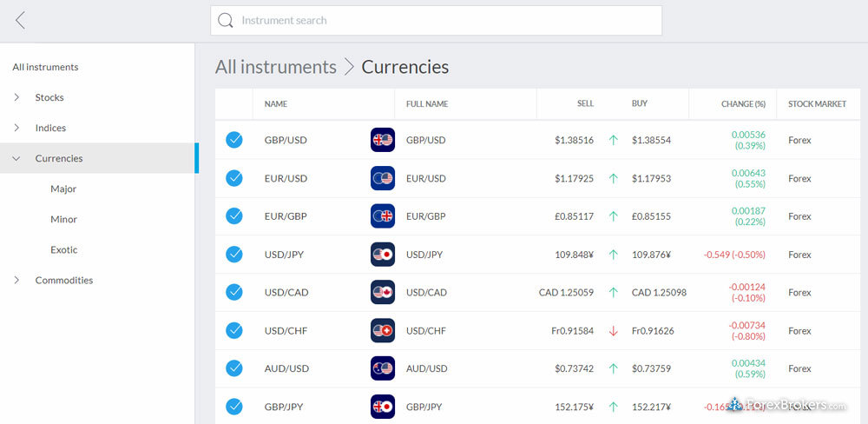Toggle the AUD/USD row checkmark
The width and height of the screenshot is (868, 424).
pos(234,368)
